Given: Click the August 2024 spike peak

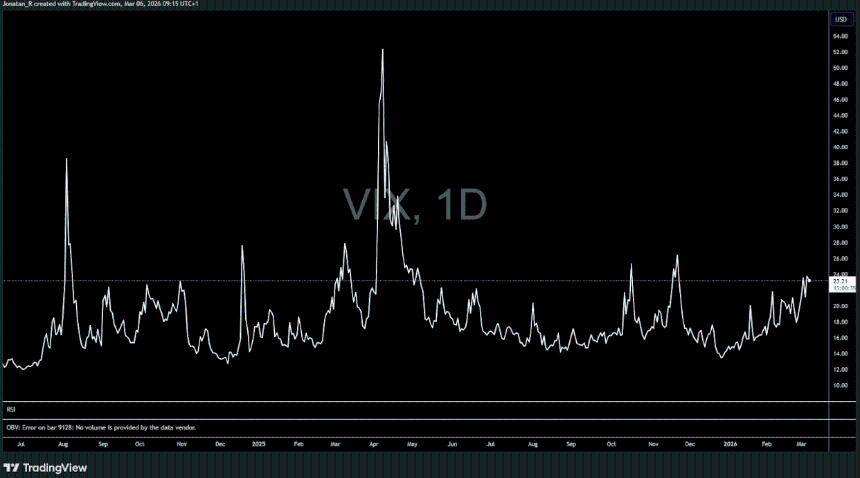Looking at the screenshot, I should pos(66,159).
